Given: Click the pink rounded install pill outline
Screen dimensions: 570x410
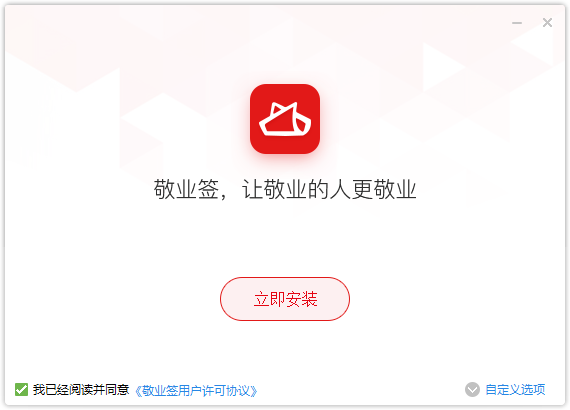Looking at the screenshot, I should click(x=285, y=299).
